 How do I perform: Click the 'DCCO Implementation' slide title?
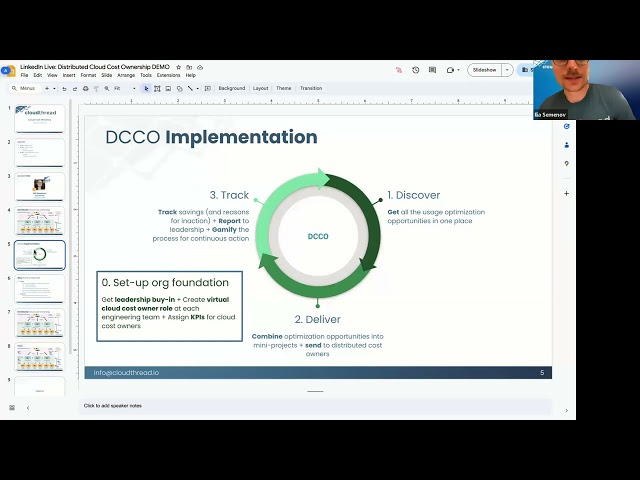[211, 137]
